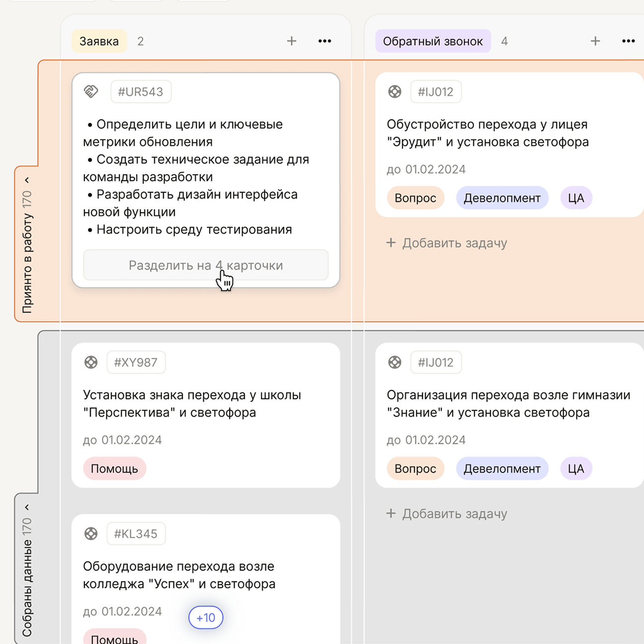The width and height of the screenshot is (644, 644).
Task: Toggle the Вопрос tag on card #IJ012
Action: [x=415, y=198]
